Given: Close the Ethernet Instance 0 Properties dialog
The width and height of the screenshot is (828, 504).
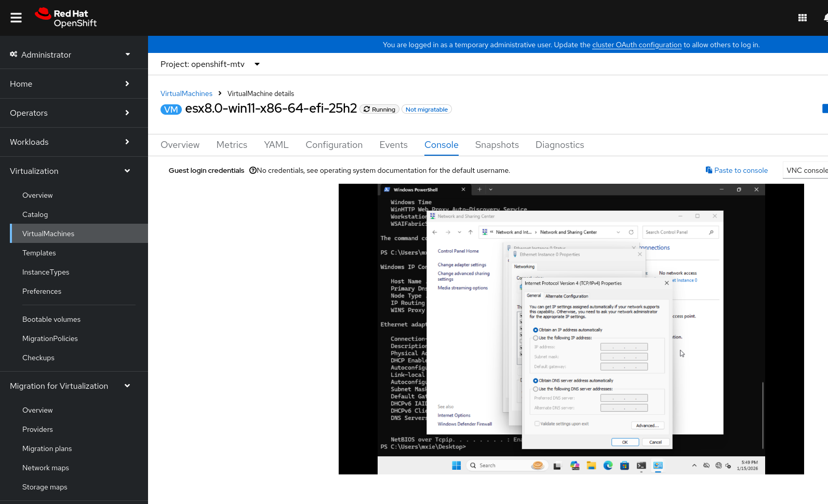Looking at the screenshot, I should click(x=640, y=254).
